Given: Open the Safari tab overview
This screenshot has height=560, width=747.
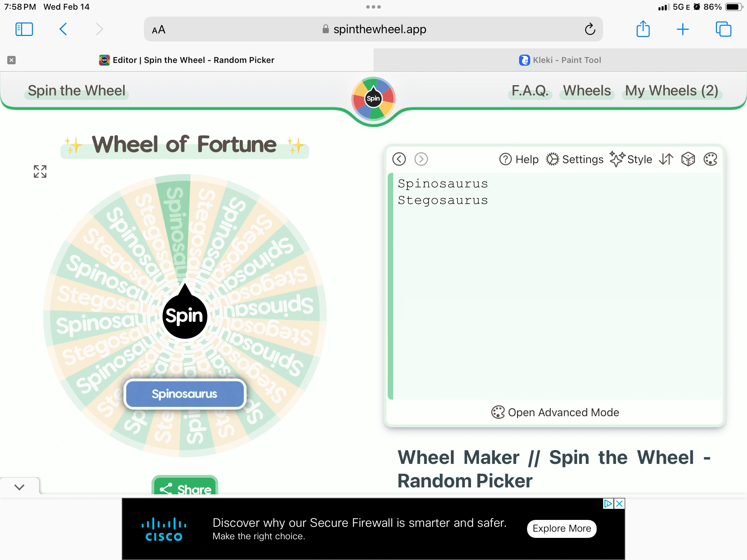Looking at the screenshot, I should point(723,29).
